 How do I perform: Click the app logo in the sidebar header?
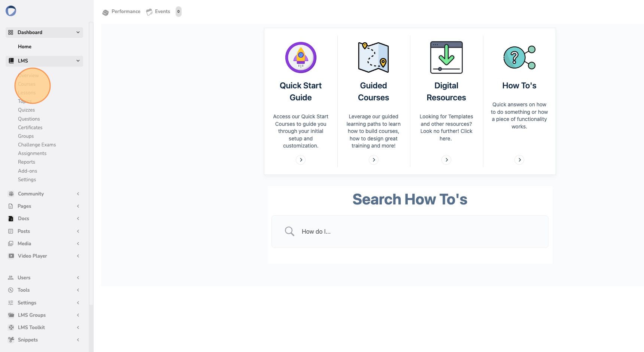coord(11,11)
